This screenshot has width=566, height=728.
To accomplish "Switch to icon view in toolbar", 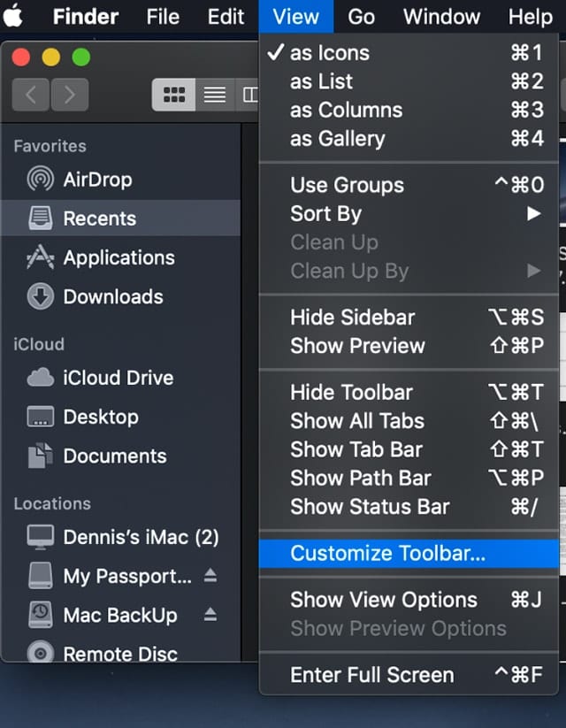I will coord(174,95).
